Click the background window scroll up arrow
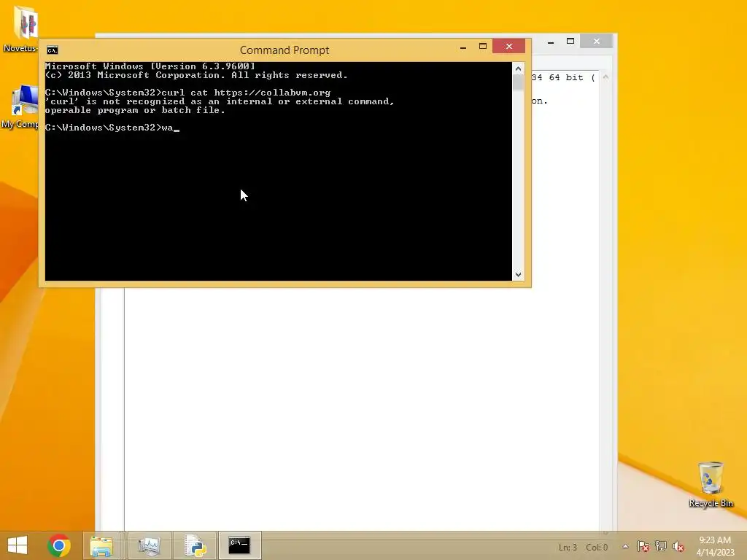Viewport: 747px width, 560px height. pos(605,77)
